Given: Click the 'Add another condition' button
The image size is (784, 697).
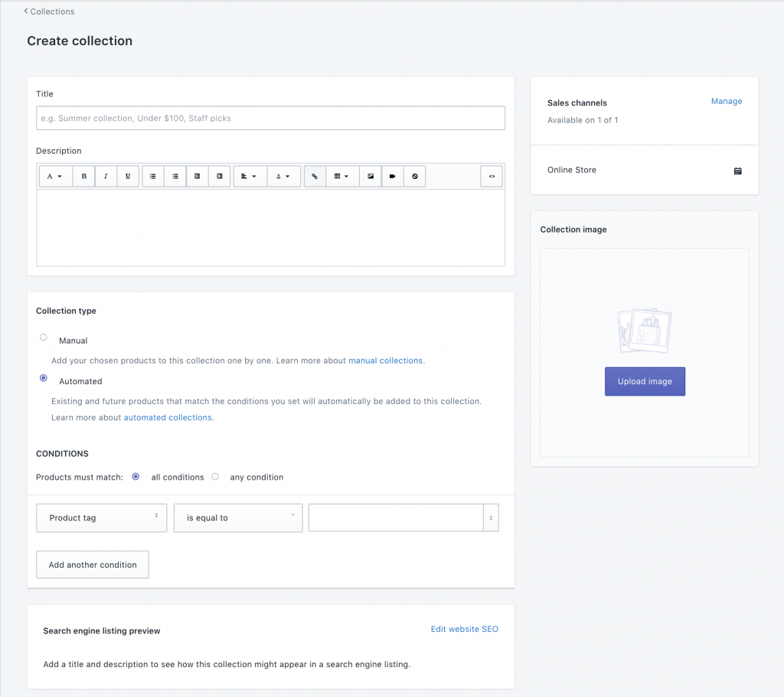Looking at the screenshot, I should click(93, 565).
